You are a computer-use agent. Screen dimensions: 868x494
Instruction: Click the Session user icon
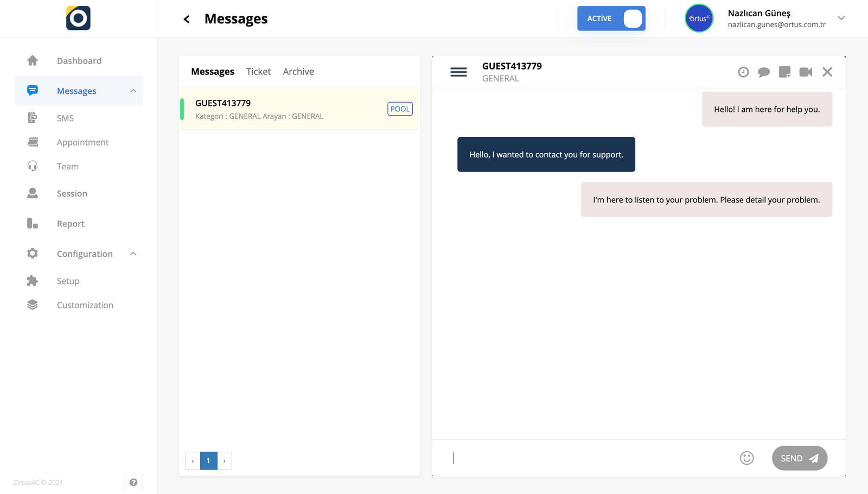33,193
